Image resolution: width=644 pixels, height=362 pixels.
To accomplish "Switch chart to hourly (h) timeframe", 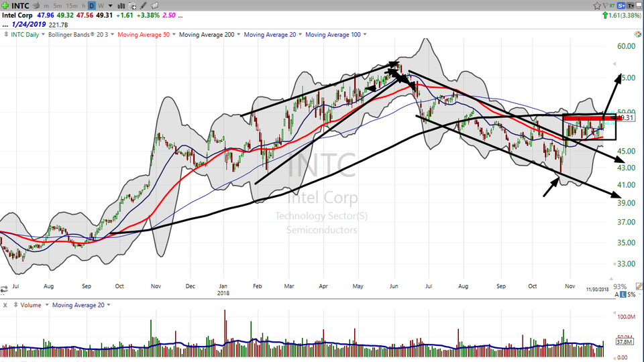I will pyautogui.click(x=83, y=6).
